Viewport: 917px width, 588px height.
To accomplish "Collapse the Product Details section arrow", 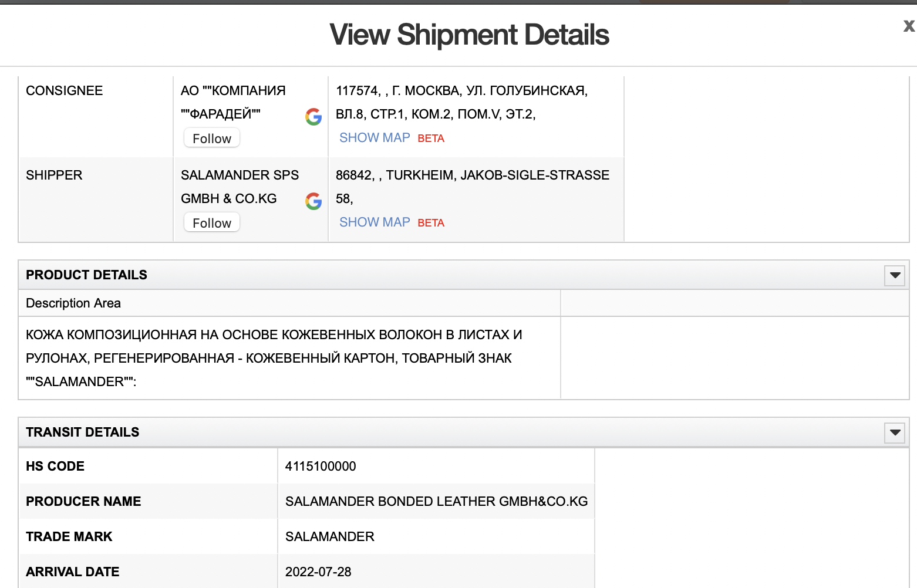I will (x=895, y=275).
